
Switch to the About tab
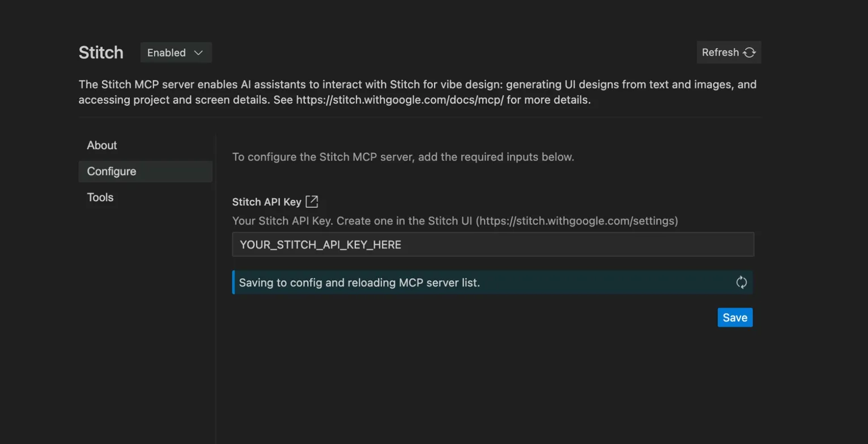pyautogui.click(x=102, y=146)
